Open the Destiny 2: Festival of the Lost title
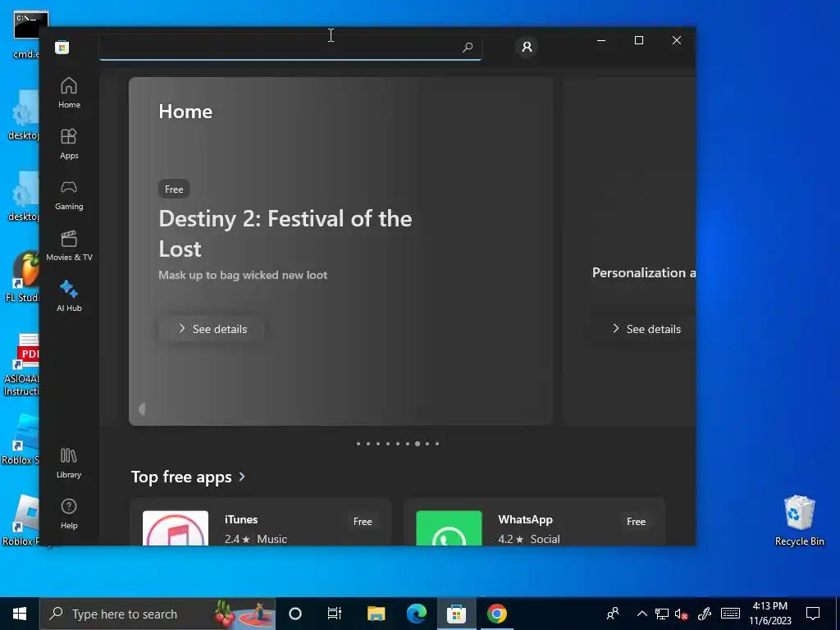The width and height of the screenshot is (840, 630). click(285, 234)
